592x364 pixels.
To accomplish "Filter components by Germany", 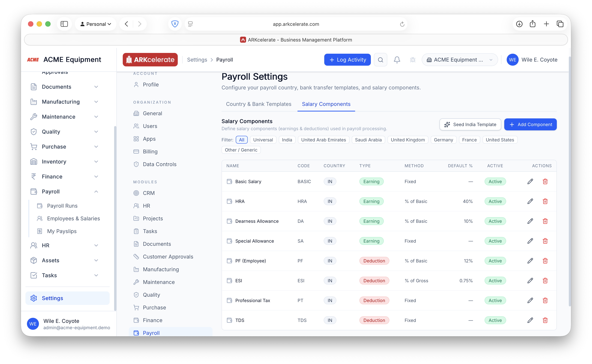I will 443,140.
